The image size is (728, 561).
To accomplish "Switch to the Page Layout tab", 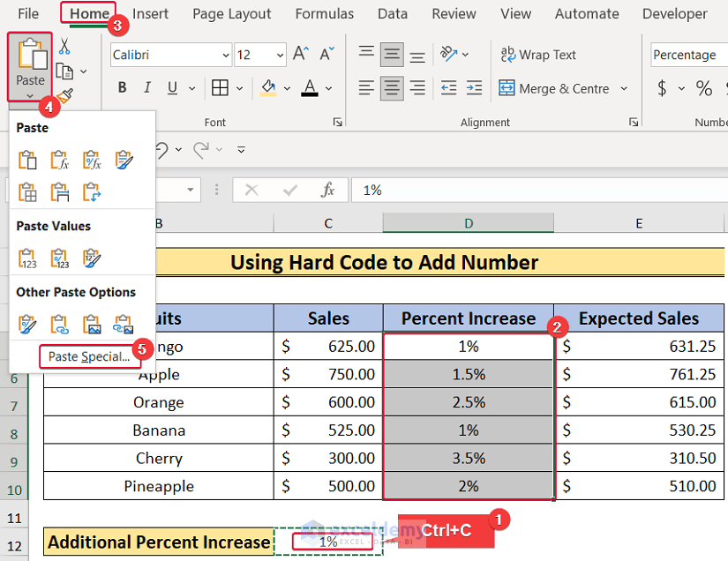I will coord(232,14).
